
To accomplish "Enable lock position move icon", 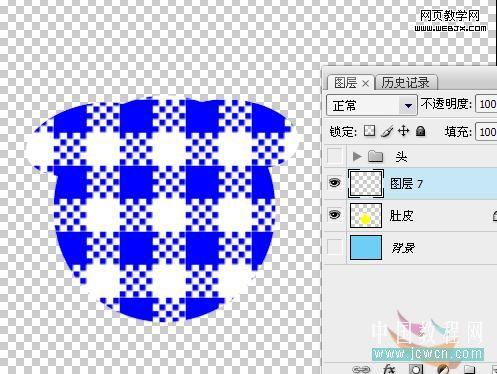I will 404,131.
